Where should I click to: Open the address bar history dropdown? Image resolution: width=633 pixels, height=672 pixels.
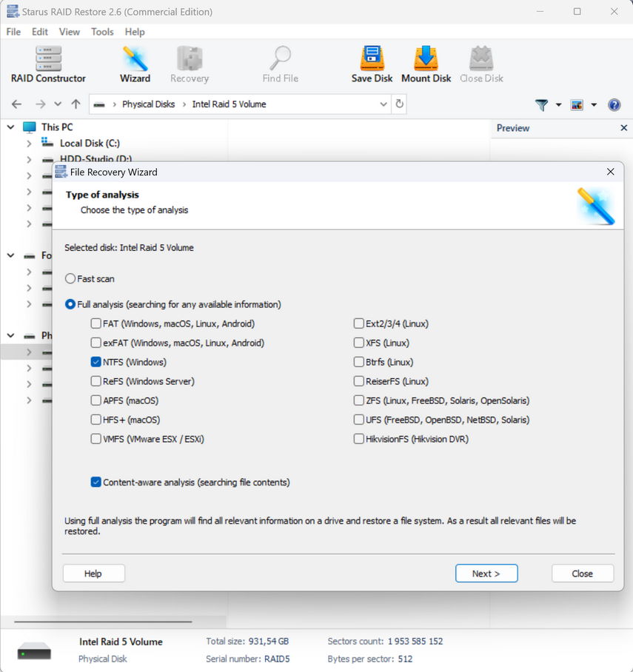tap(384, 104)
